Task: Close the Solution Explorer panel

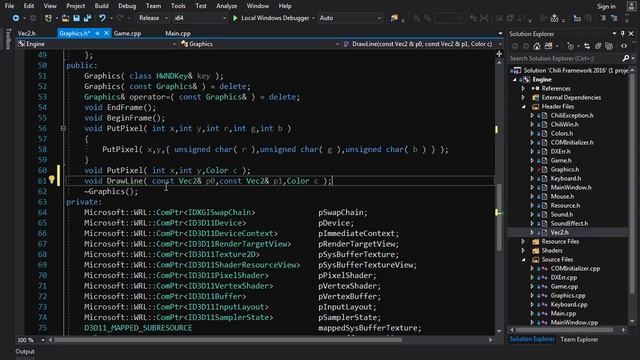Action: coord(631,33)
